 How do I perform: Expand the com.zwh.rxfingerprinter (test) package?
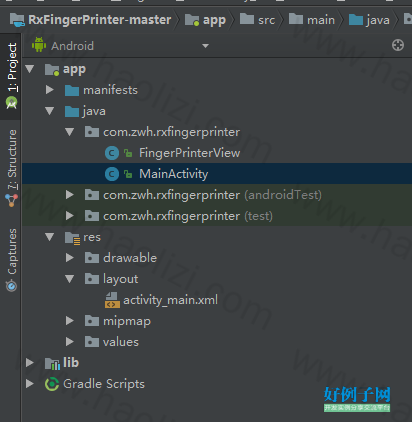tap(70, 216)
